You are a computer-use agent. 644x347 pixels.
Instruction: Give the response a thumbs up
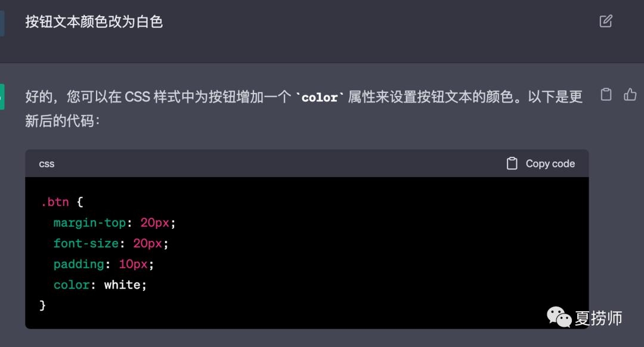(x=630, y=95)
